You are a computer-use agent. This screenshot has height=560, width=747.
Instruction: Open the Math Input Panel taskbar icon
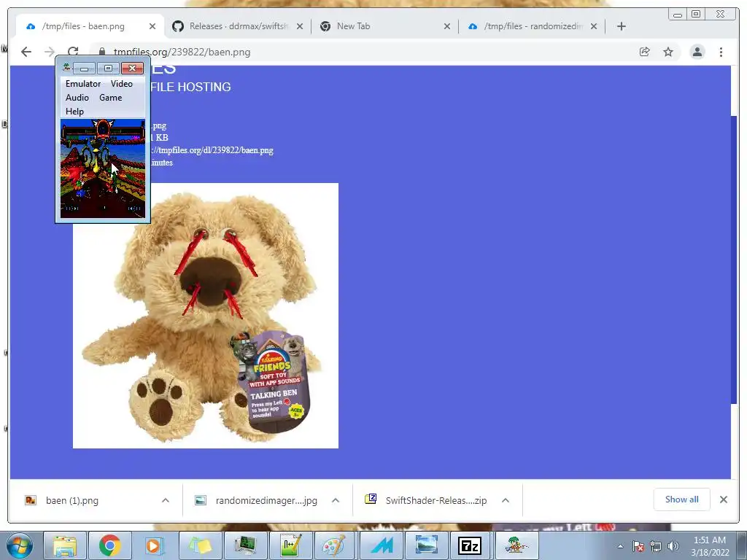click(290, 545)
